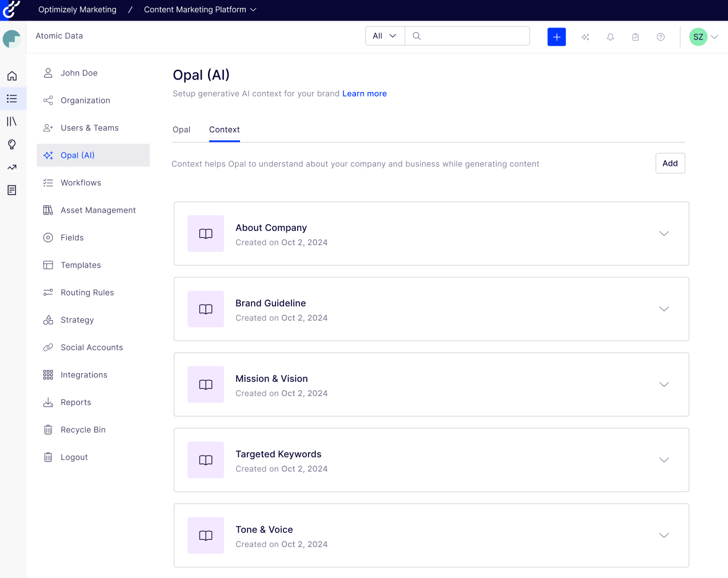Open Organization settings

pos(93,101)
